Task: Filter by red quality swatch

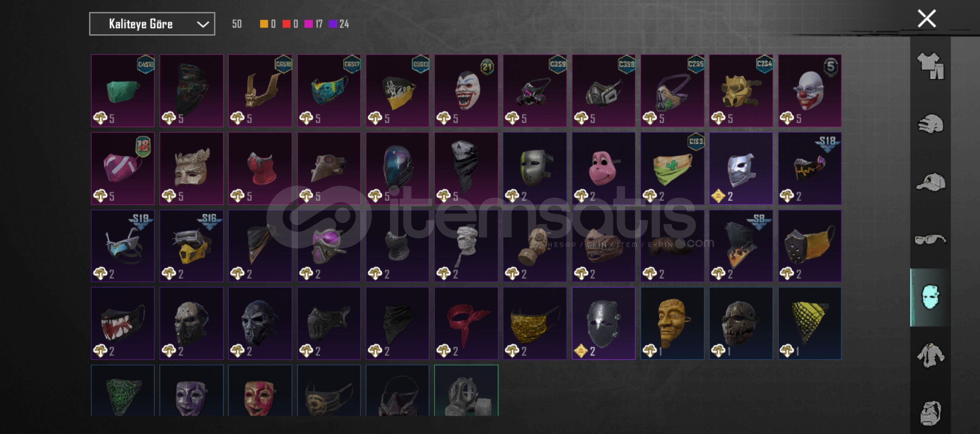Action: (x=290, y=24)
